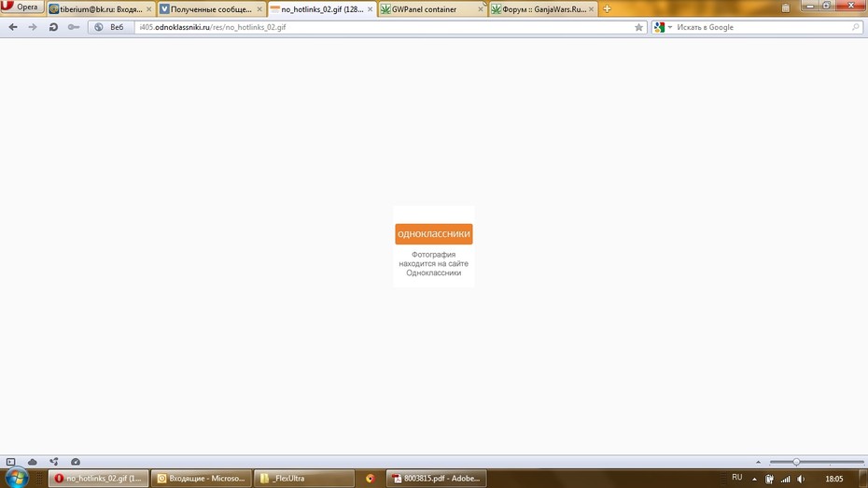This screenshot has height=488, width=868.
Task: Click the search magnifier icon
Action: pyautogui.click(x=855, y=26)
